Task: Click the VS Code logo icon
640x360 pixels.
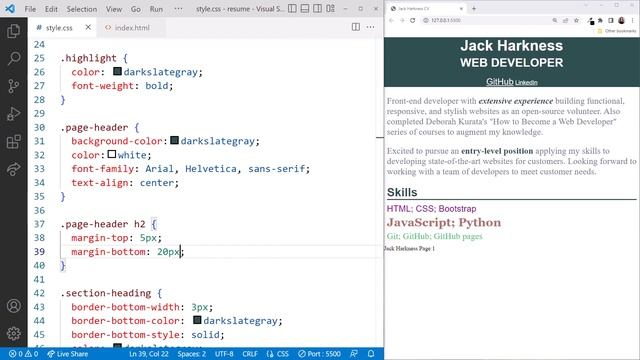Action: pyautogui.click(x=10, y=9)
